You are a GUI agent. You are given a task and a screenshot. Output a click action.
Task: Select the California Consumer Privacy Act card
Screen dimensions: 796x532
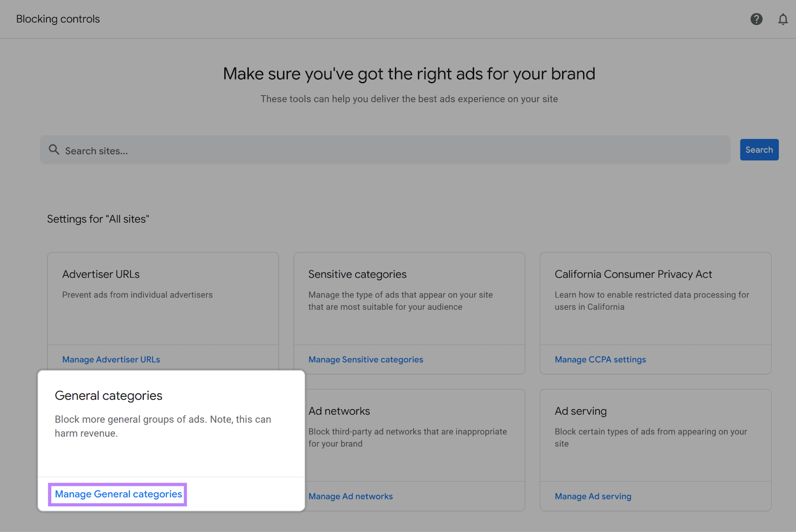(655, 298)
